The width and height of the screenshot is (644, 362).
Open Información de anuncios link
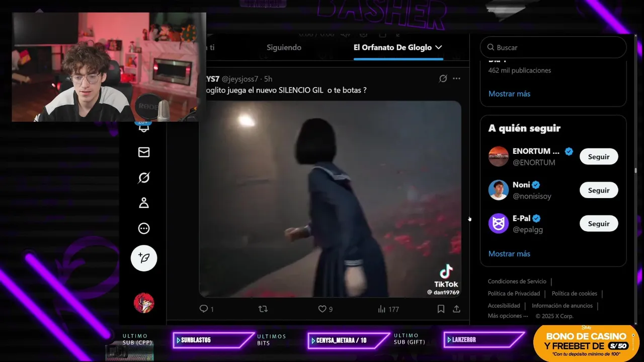click(x=562, y=306)
